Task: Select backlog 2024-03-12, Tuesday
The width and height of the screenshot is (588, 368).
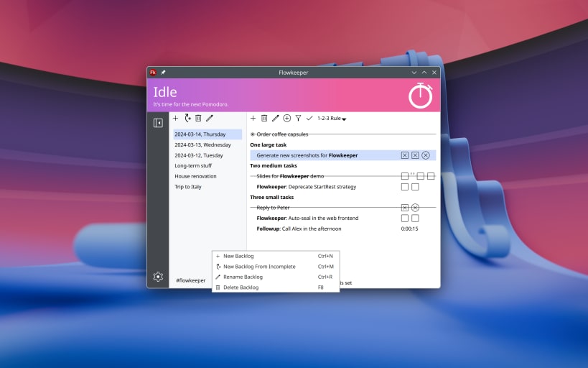Action: pyautogui.click(x=207, y=155)
